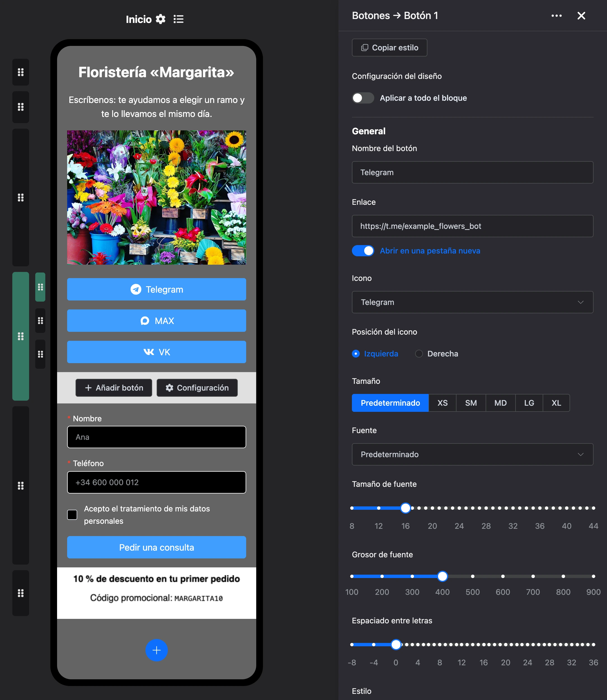Click the Código promocional MARGARITA10 text

(x=156, y=598)
